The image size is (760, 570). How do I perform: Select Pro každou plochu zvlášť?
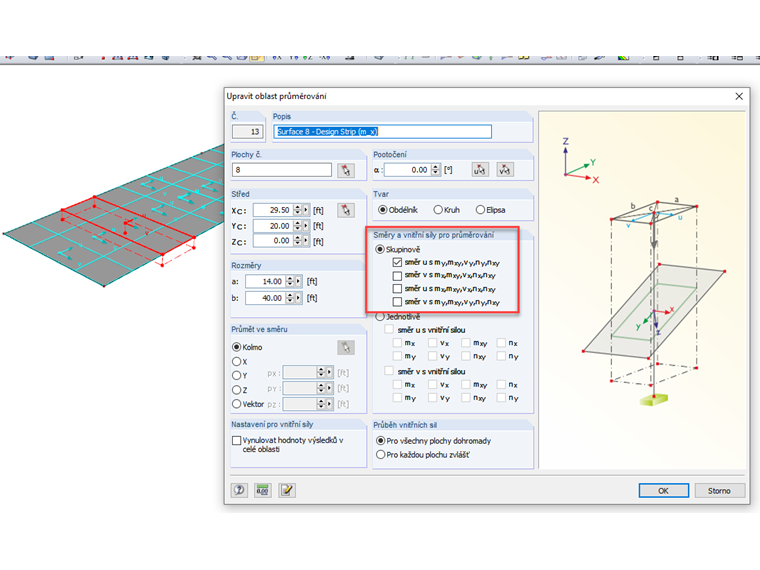pos(380,455)
